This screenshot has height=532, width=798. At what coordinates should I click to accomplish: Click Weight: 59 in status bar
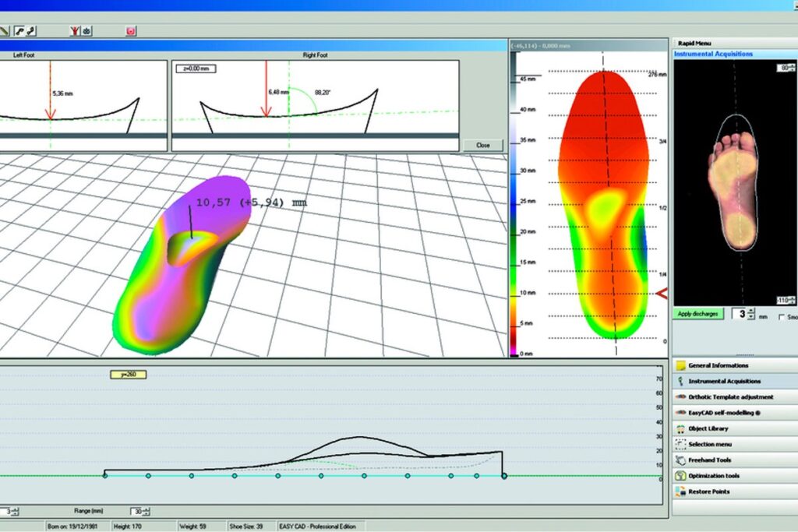tap(192, 527)
